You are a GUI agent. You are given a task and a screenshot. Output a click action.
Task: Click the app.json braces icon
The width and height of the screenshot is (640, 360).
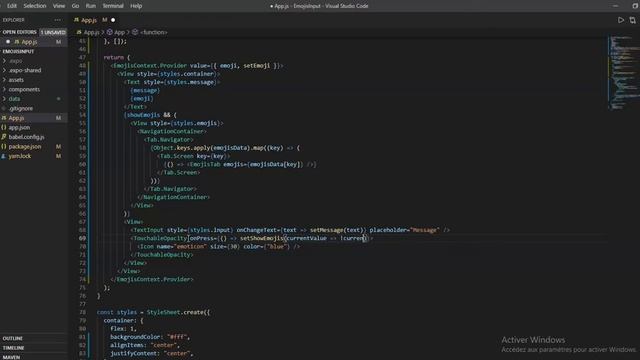coord(4,127)
